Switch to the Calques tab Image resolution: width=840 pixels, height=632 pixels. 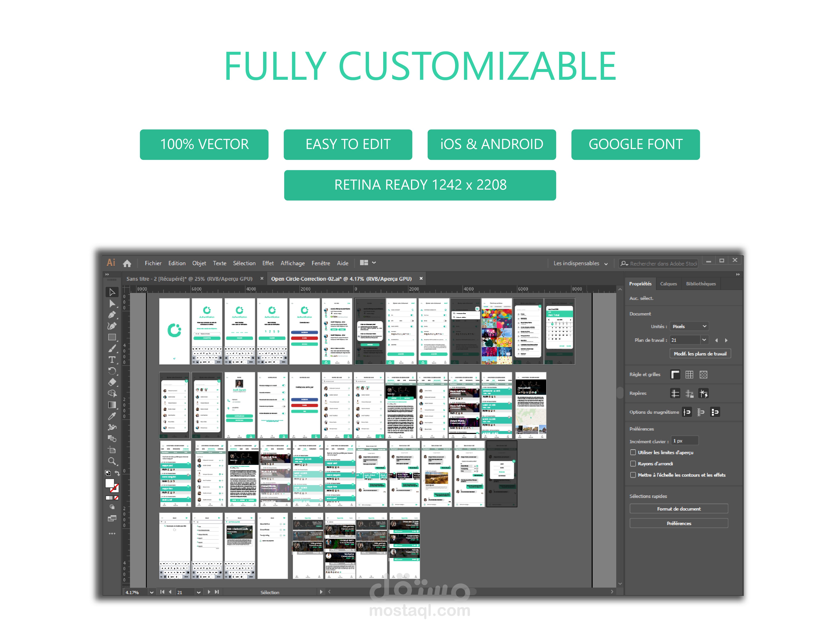668,284
